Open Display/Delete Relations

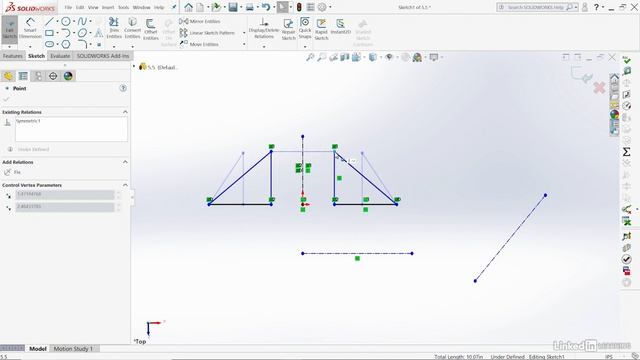point(264,28)
